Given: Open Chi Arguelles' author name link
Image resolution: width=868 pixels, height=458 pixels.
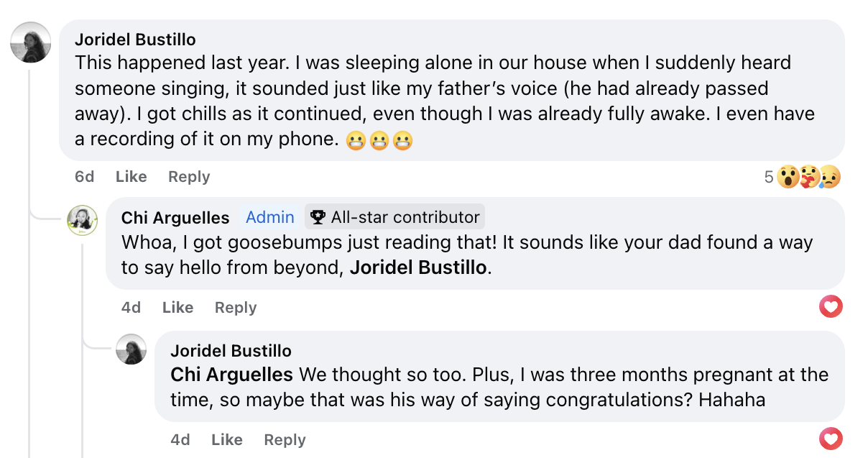Looking at the screenshot, I should click(x=175, y=217).
